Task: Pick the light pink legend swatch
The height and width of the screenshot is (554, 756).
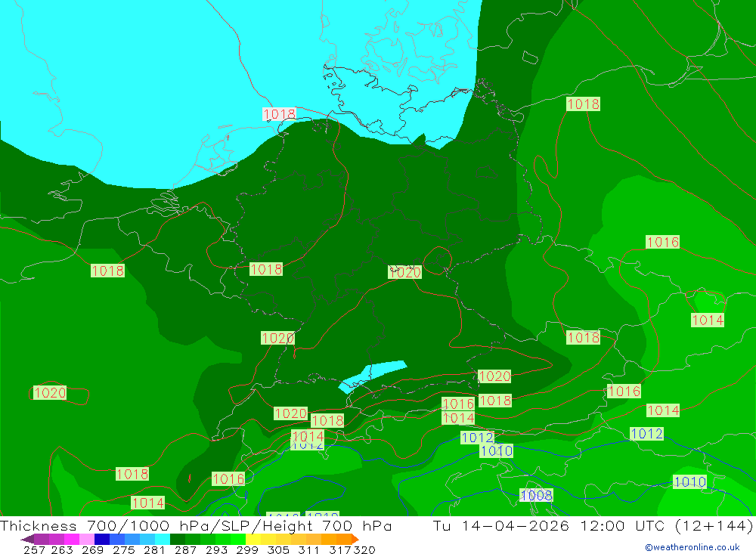Action: point(87,539)
